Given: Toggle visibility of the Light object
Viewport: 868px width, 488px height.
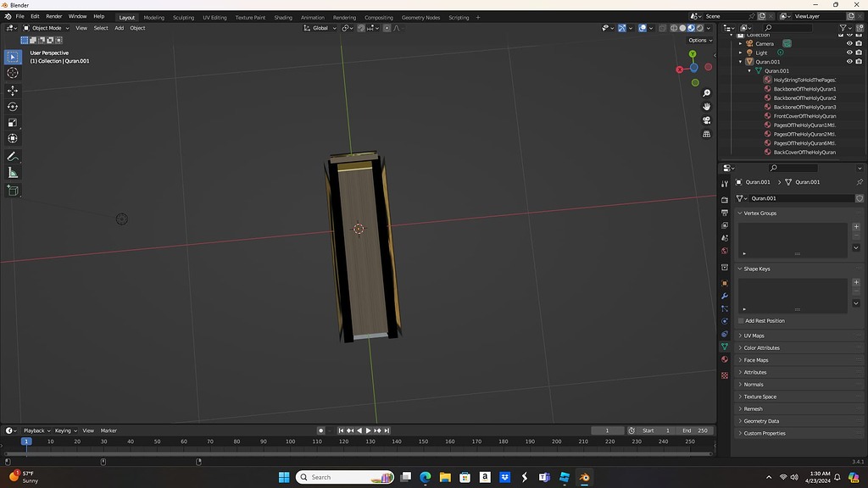Looking at the screenshot, I should tap(850, 52).
